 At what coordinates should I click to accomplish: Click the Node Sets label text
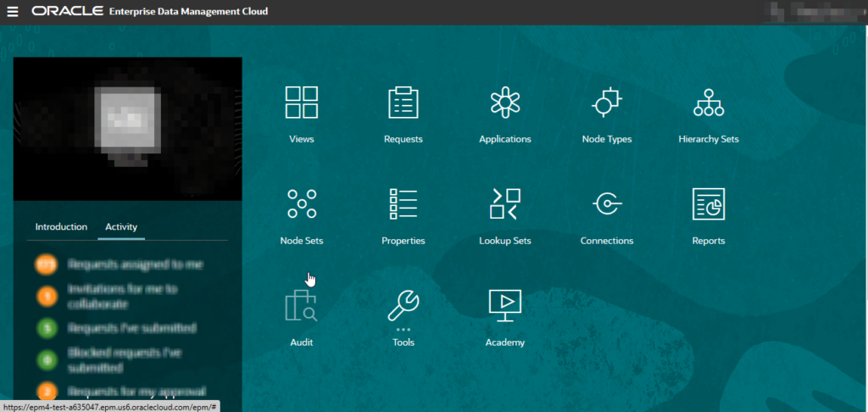tap(301, 241)
